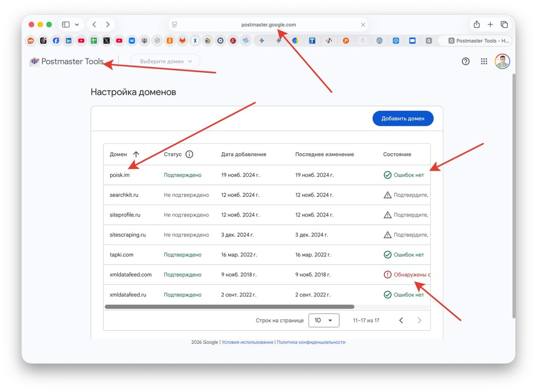Go forward in browser history

click(x=108, y=25)
